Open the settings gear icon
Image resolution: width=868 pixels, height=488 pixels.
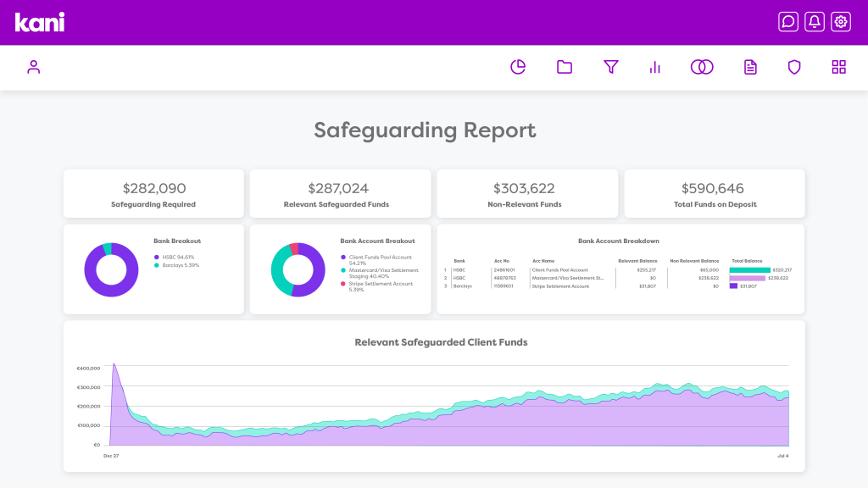click(841, 22)
